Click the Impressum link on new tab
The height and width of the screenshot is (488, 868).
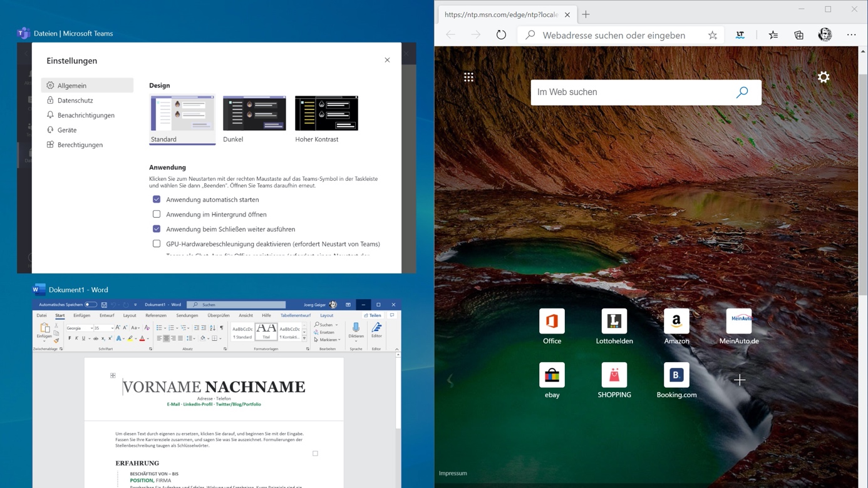point(453,474)
